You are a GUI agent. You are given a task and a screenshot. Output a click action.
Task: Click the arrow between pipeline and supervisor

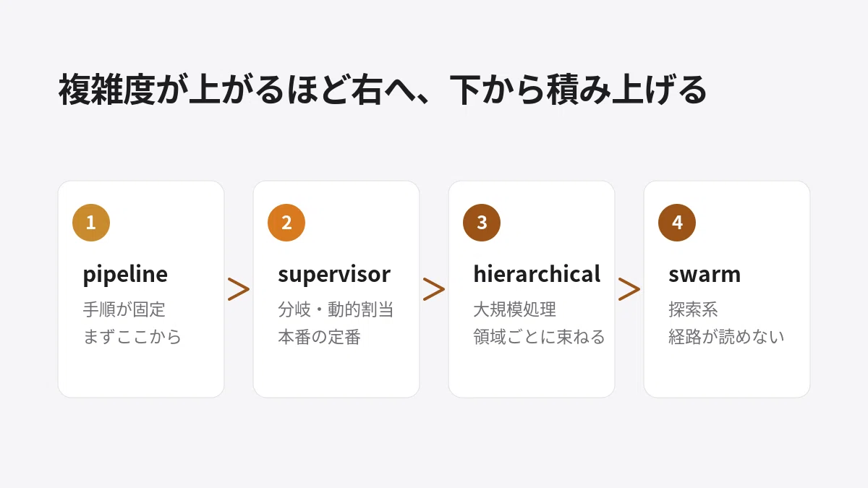[239, 289]
